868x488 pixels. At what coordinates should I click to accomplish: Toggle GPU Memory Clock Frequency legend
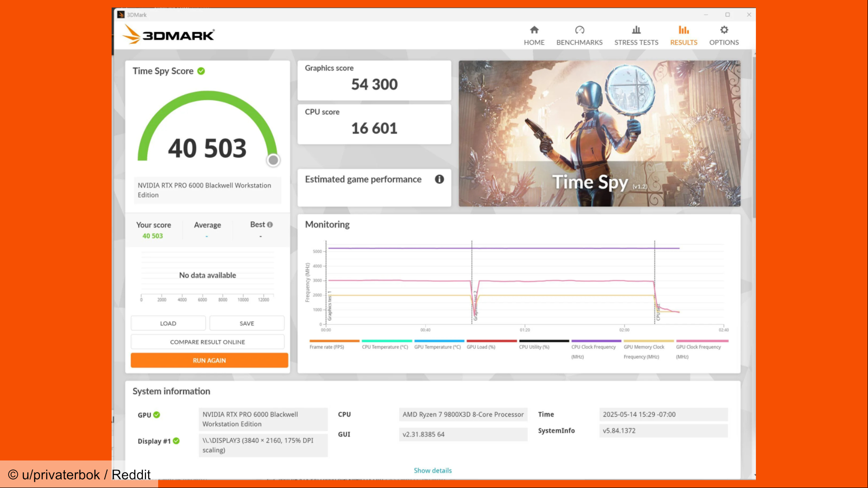click(648, 349)
